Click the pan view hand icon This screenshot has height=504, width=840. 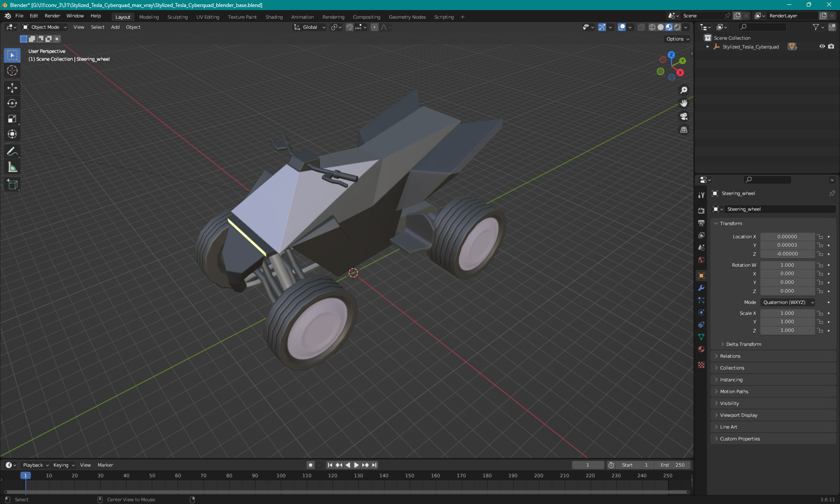point(683,103)
